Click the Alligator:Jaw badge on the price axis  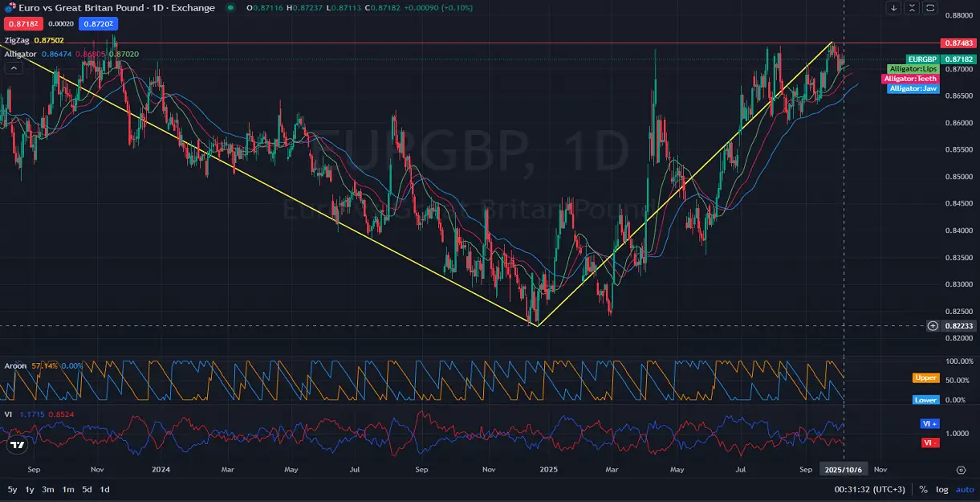coord(913,88)
